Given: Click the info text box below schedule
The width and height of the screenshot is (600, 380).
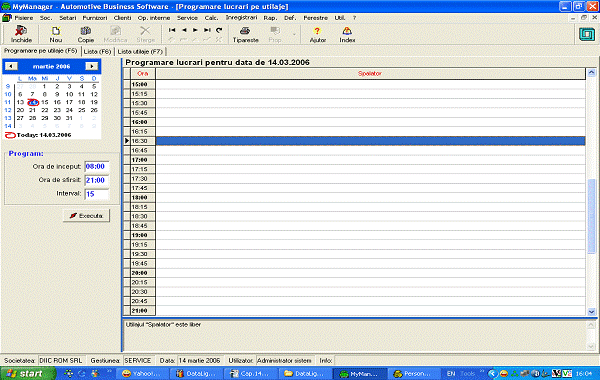Looking at the screenshot, I should (356, 335).
